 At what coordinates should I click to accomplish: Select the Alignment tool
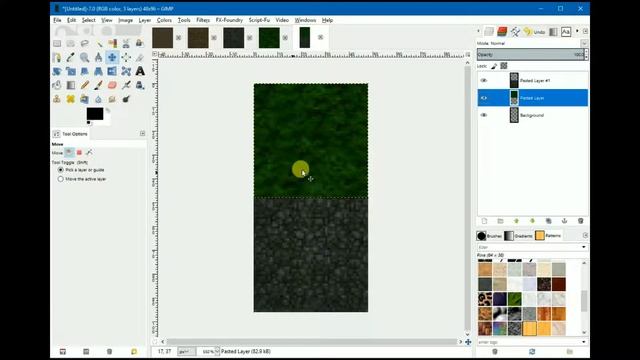126,57
